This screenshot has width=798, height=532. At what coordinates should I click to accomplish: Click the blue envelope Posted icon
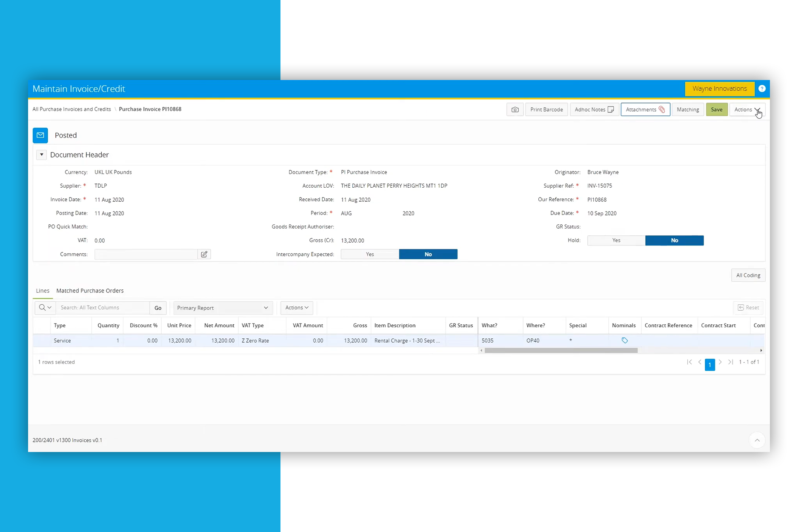coord(40,135)
